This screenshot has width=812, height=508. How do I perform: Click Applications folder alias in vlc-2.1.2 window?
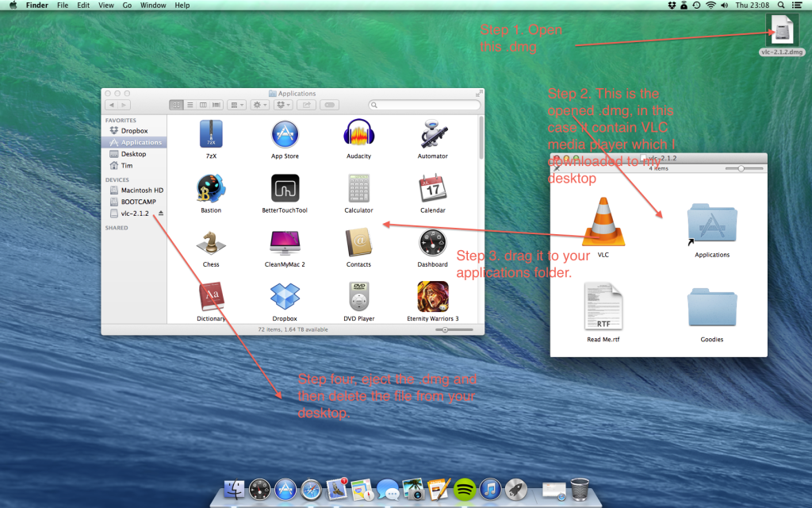point(712,223)
